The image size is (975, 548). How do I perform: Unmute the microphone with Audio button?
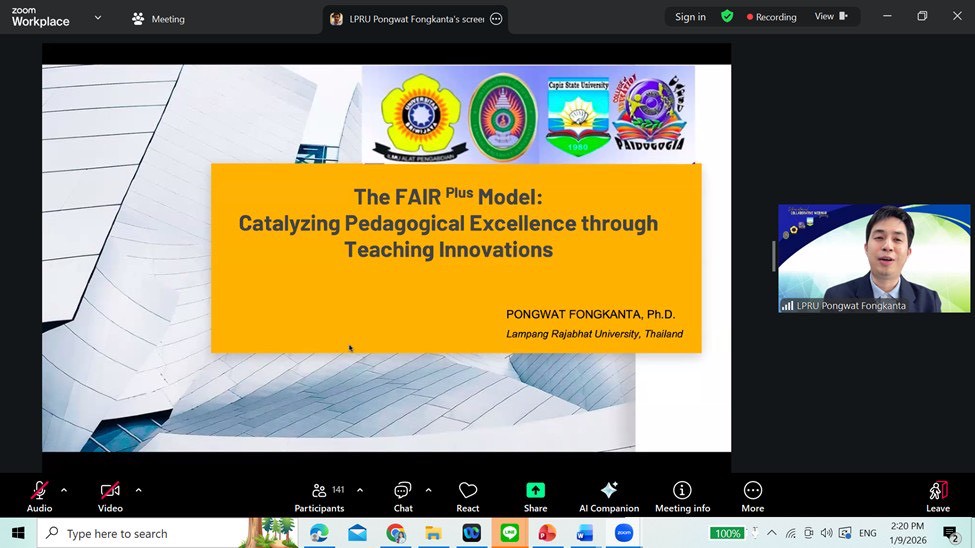[39, 495]
